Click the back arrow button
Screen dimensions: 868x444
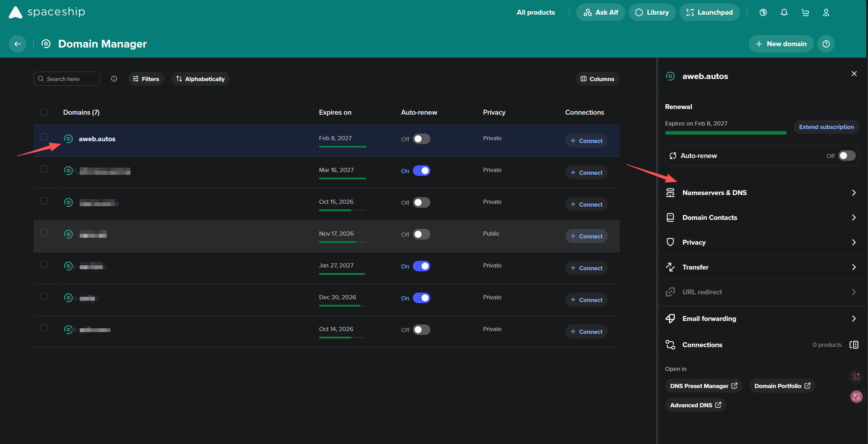coord(17,44)
